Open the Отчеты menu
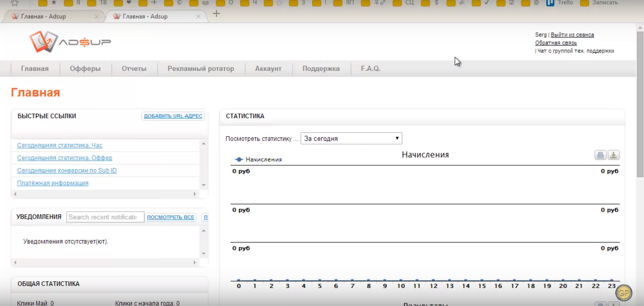Viewport: 644px width, 306px height. coord(134,68)
